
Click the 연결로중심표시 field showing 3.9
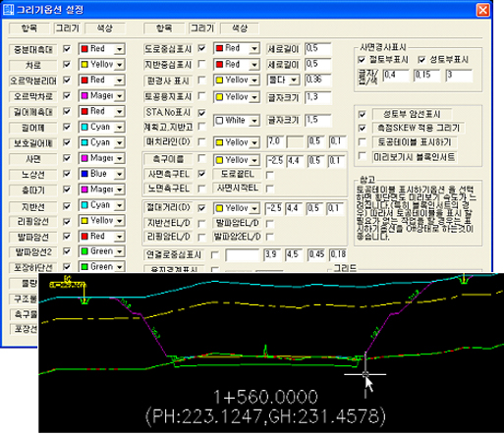point(272,254)
